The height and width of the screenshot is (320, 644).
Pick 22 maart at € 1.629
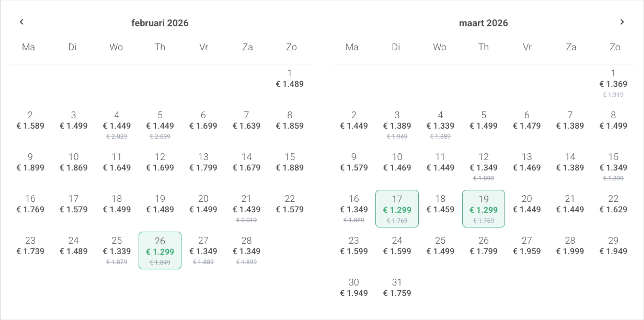coord(613,204)
